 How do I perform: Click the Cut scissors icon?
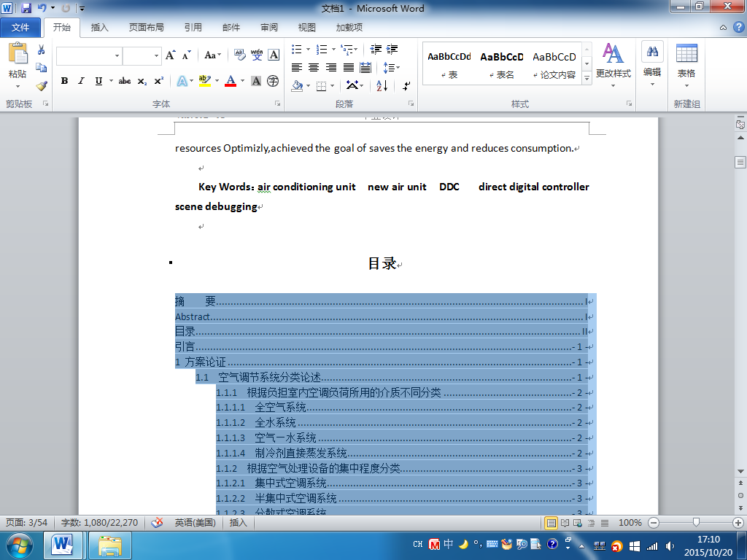[x=42, y=50]
